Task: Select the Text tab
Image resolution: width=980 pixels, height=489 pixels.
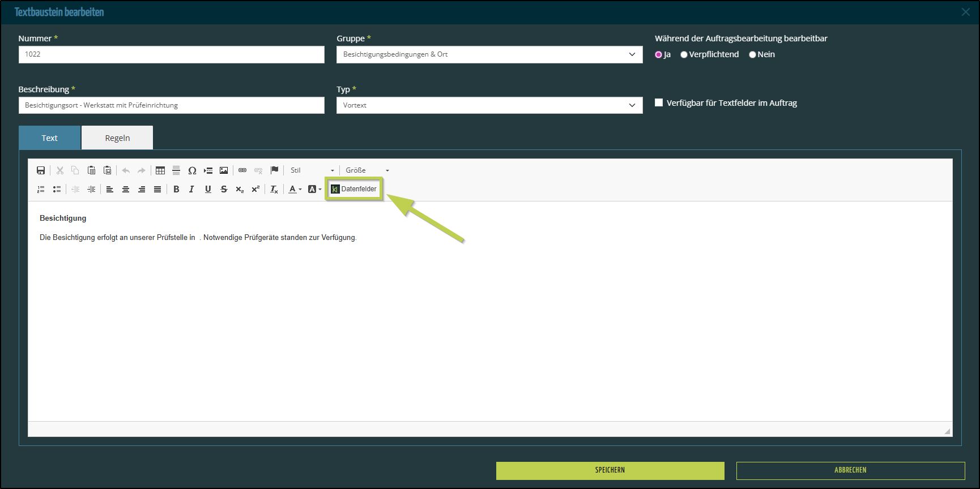Action: point(49,138)
